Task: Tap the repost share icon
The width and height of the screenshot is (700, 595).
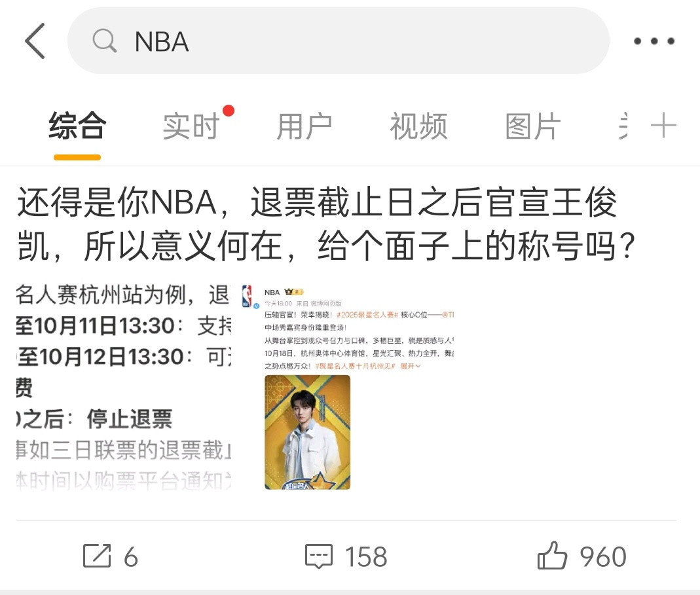Action: [x=97, y=556]
